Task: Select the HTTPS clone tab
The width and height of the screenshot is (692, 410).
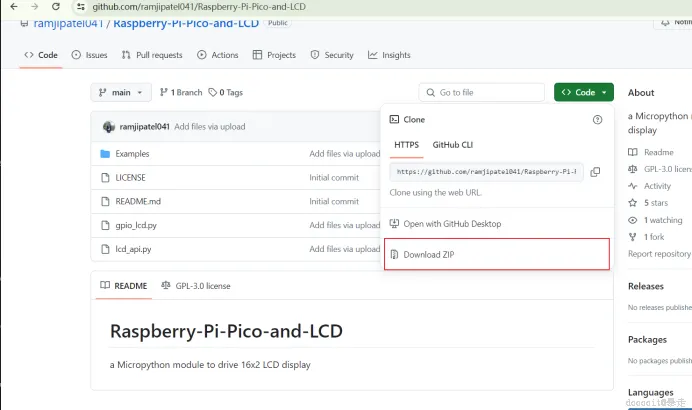Action: [406, 145]
